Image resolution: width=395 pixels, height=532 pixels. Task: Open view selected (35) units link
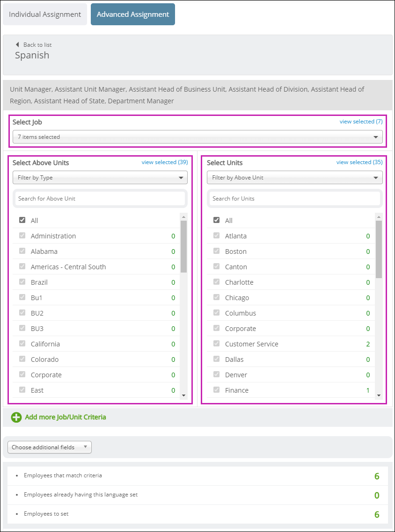[x=359, y=162]
